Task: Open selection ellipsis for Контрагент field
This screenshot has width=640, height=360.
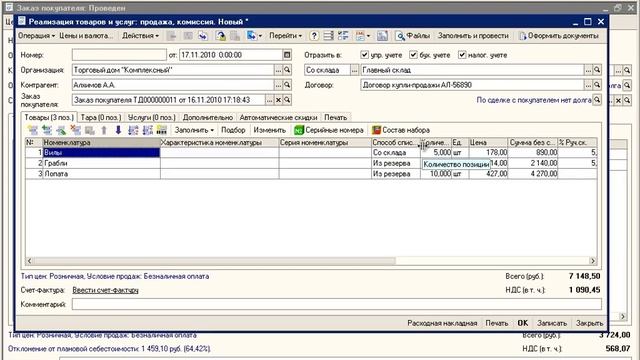Action: click(x=278, y=85)
